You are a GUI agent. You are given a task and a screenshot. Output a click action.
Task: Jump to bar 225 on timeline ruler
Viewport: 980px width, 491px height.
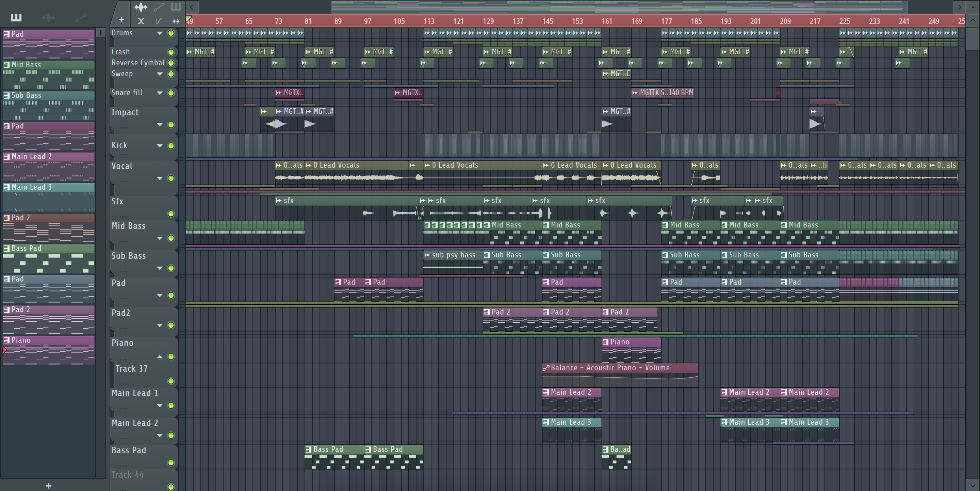(845, 21)
